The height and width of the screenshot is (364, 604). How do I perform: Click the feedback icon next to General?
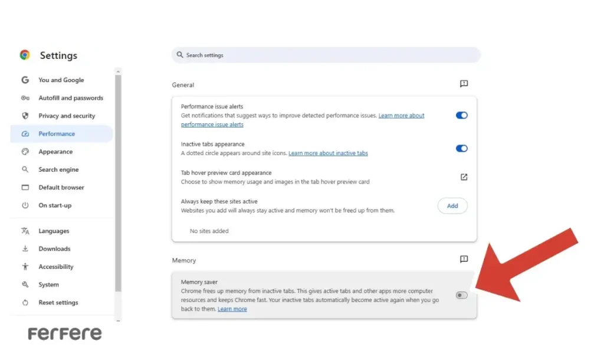464,84
